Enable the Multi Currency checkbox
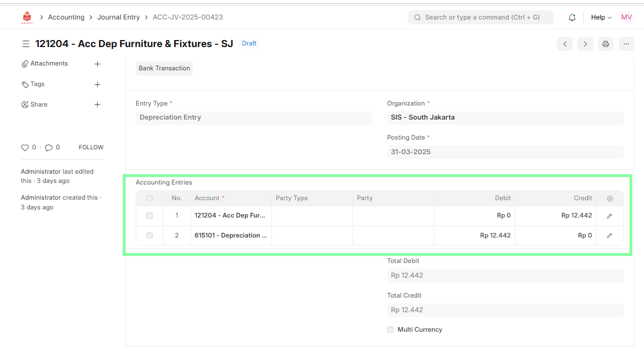 click(390, 330)
